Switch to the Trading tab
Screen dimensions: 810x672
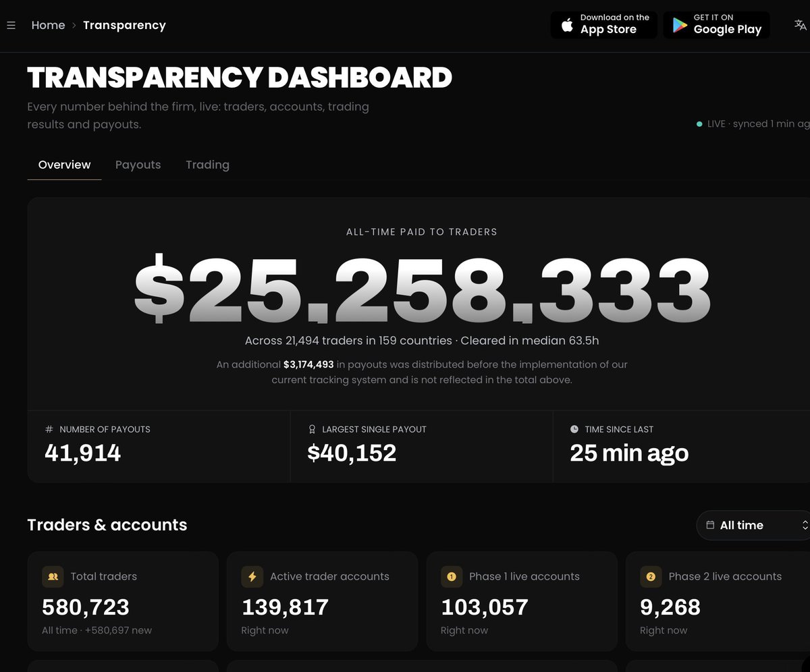[207, 165]
